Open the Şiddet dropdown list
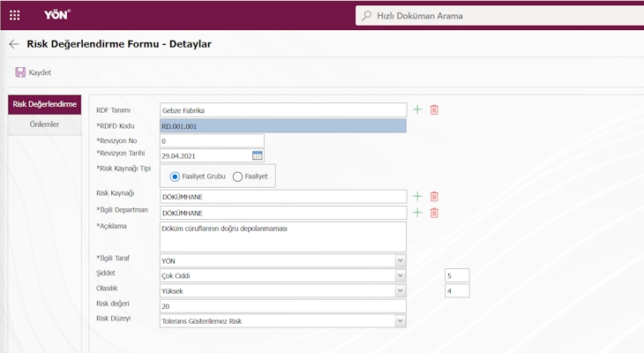 pos(400,275)
